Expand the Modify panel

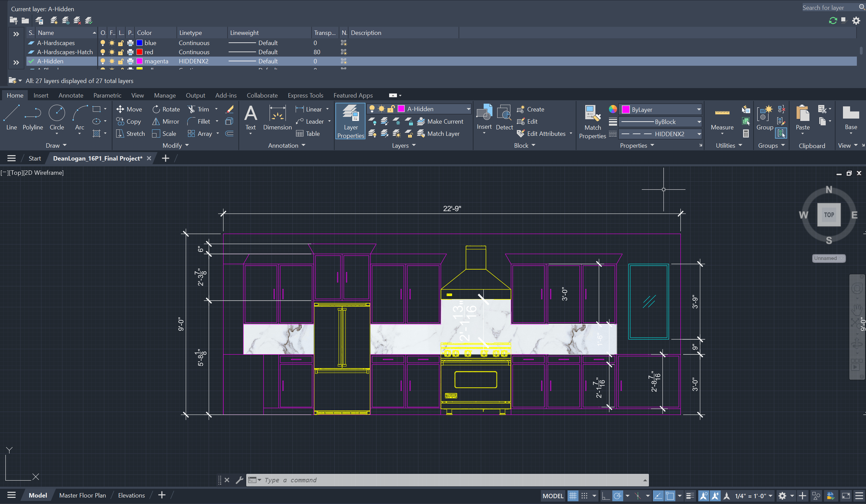176,145
